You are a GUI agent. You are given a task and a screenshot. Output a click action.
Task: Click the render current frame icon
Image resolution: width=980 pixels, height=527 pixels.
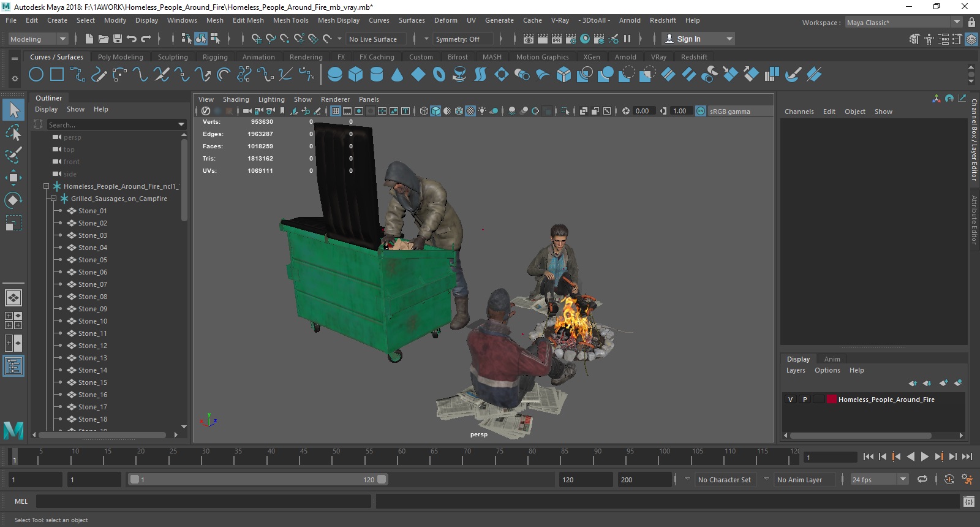[x=543, y=39]
